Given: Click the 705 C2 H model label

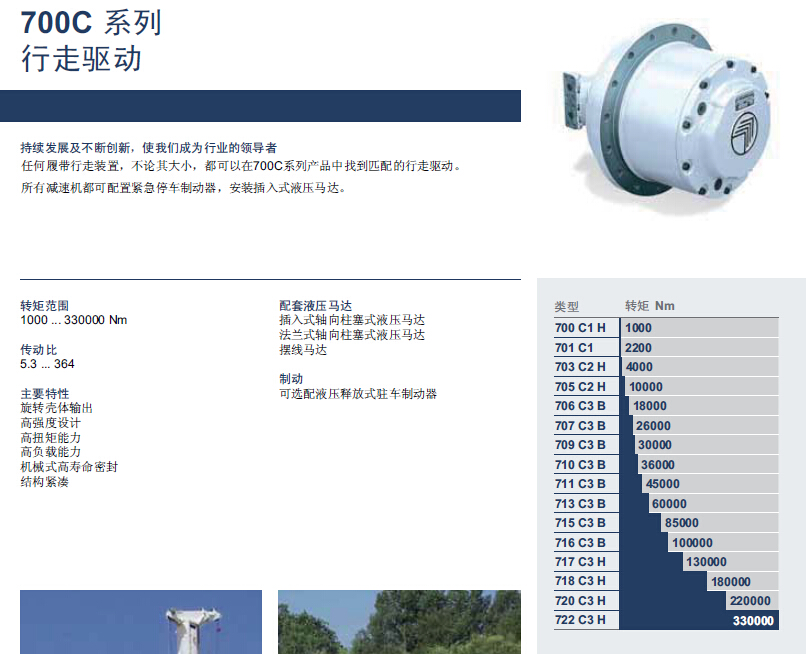Looking at the screenshot, I should [x=580, y=386].
